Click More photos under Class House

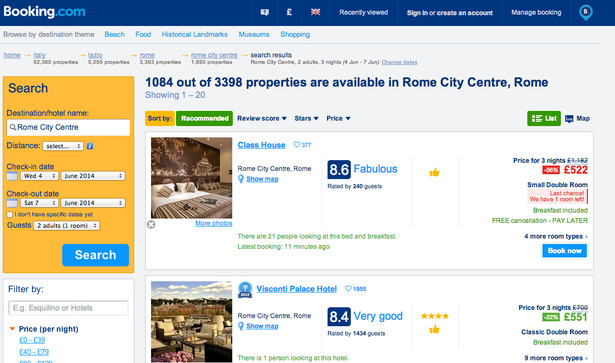pos(214,223)
